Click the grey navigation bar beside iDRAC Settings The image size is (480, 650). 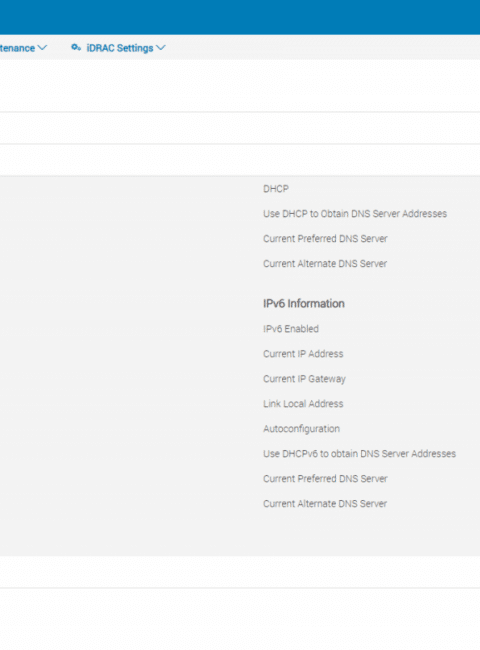(323, 47)
